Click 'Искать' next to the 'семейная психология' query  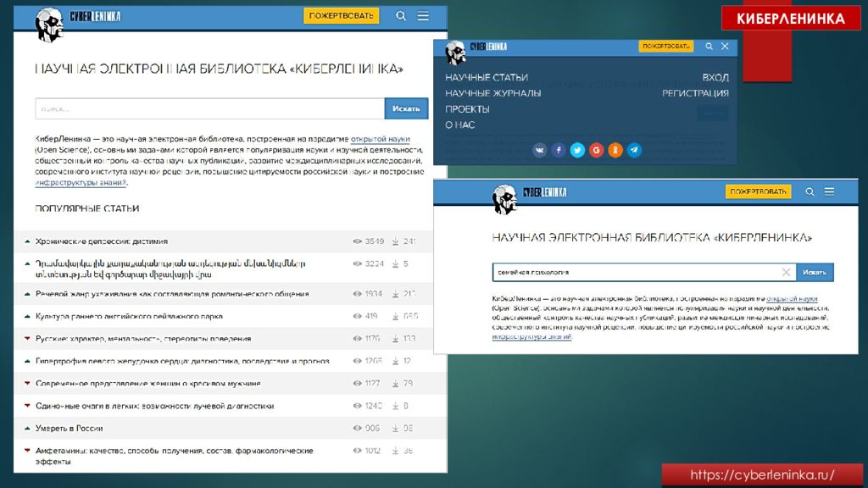tap(815, 272)
